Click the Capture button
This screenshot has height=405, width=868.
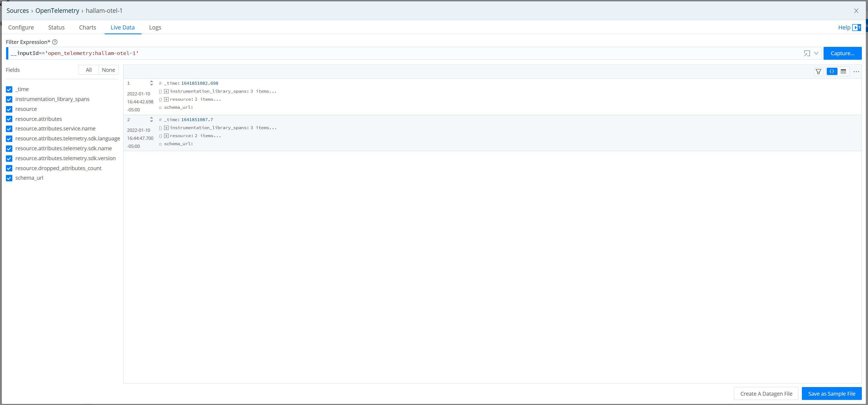842,53
